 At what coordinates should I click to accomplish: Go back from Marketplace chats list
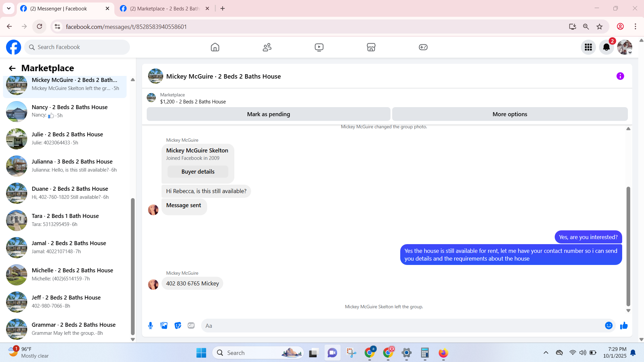click(x=12, y=69)
